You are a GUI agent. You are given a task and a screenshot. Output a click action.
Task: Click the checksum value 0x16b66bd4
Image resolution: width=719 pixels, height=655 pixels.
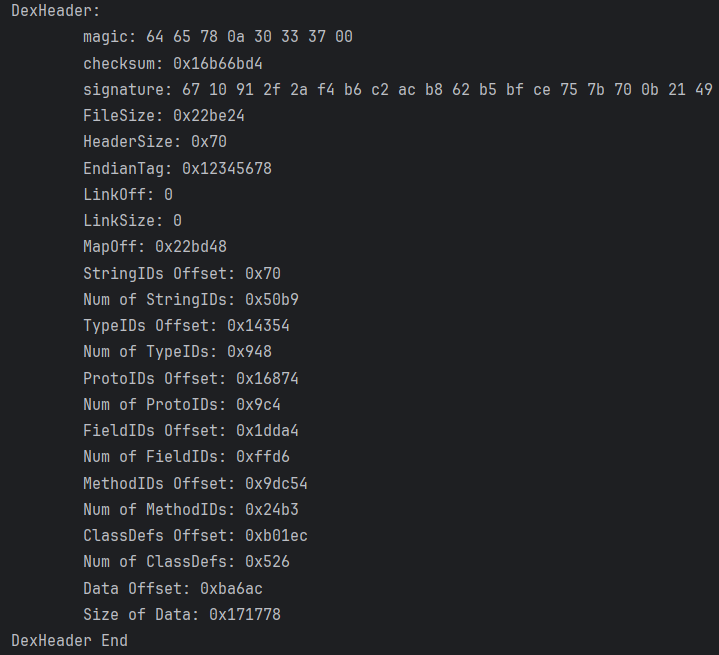coord(218,63)
